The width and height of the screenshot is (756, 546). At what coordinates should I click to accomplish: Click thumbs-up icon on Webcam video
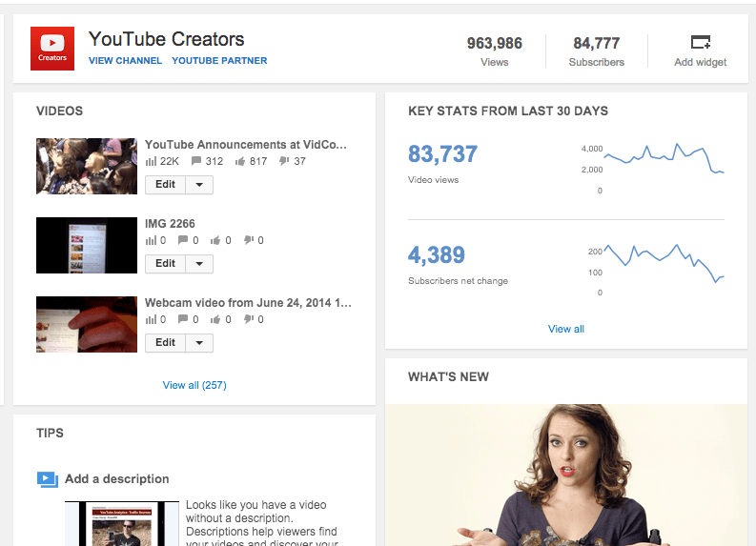click(x=215, y=320)
